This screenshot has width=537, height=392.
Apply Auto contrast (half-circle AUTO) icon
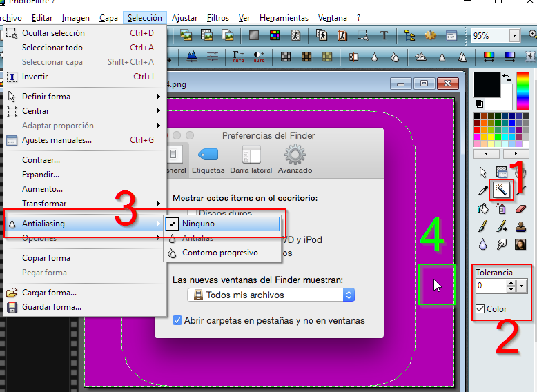pyautogui.click(x=259, y=57)
